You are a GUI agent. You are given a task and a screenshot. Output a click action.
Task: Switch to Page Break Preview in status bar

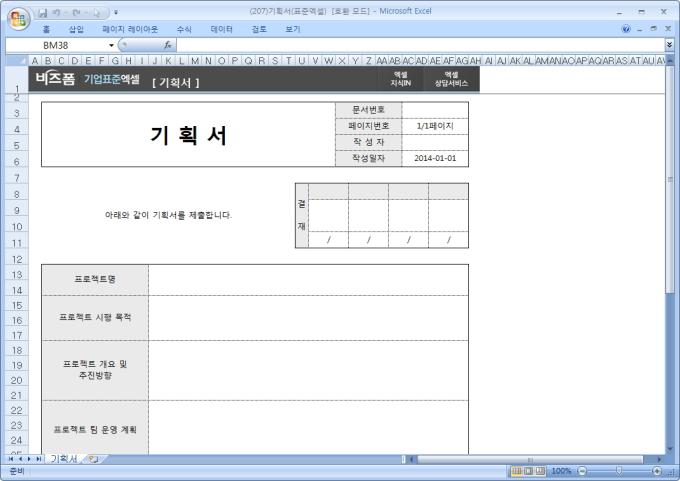pyautogui.click(x=539, y=471)
